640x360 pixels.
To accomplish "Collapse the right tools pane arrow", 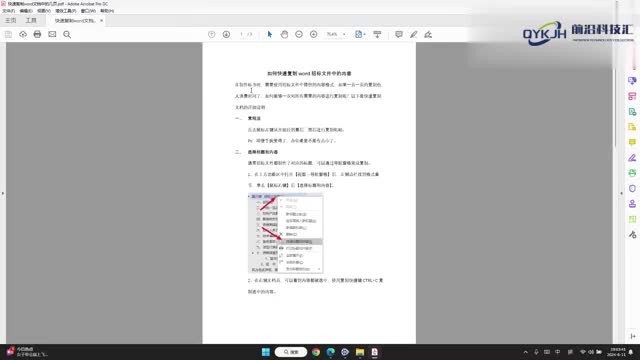I will (x=622, y=193).
